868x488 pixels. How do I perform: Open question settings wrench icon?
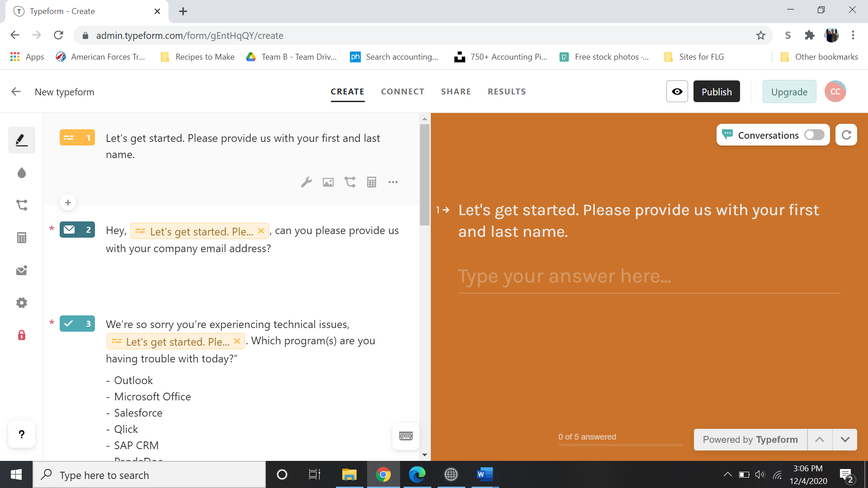(307, 182)
